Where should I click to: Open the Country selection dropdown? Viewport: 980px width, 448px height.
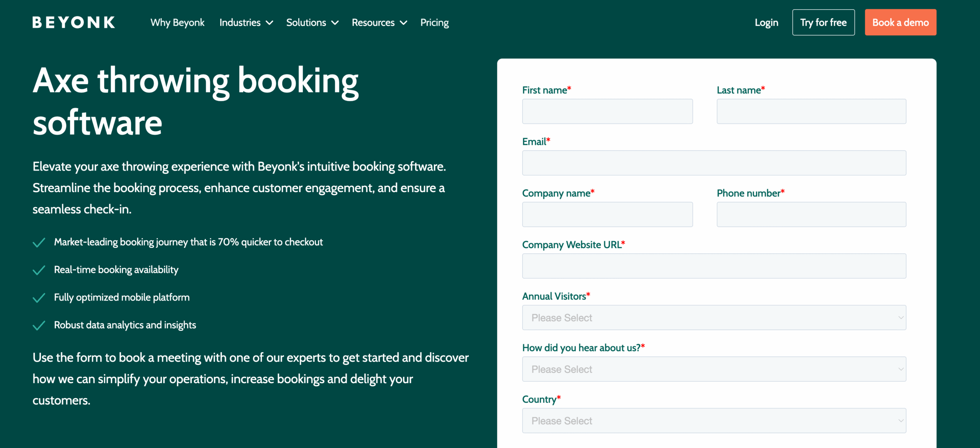coord(714,420)
